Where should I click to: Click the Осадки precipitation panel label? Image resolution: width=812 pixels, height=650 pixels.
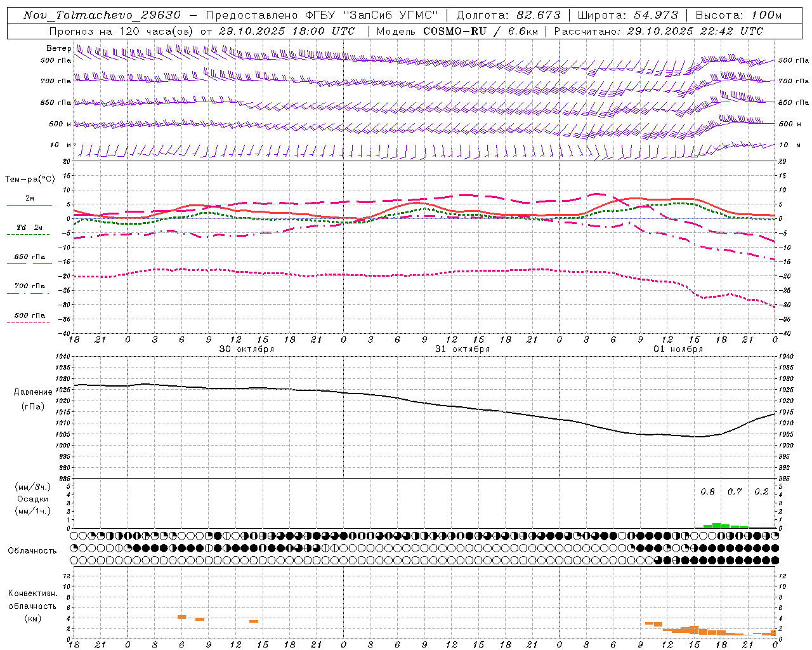tap(33, 499)
